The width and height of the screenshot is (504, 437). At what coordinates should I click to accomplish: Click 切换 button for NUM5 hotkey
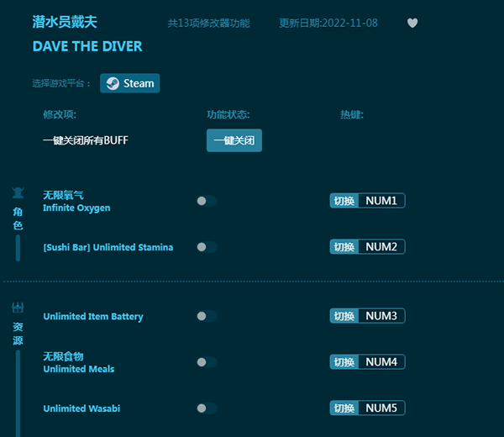344,408
